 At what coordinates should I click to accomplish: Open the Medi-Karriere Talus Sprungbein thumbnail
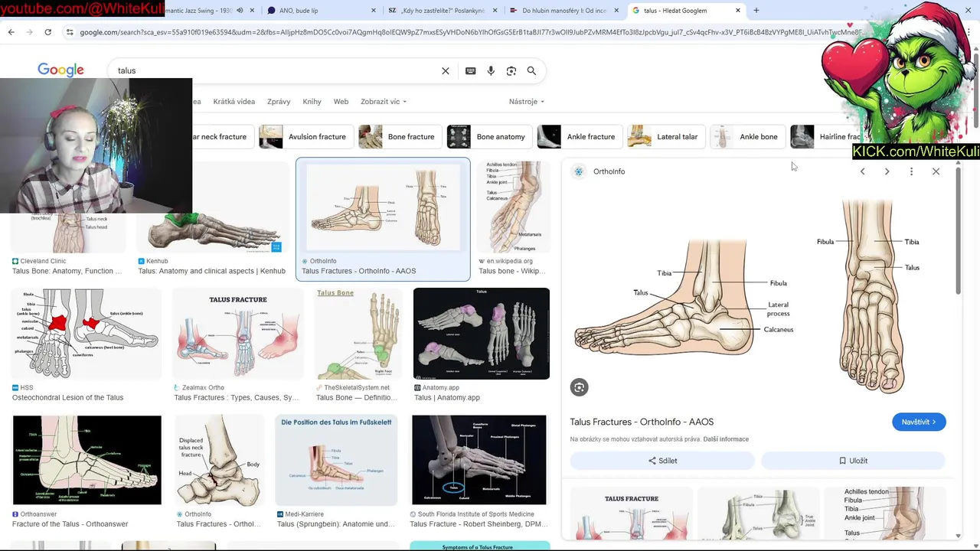336,460
